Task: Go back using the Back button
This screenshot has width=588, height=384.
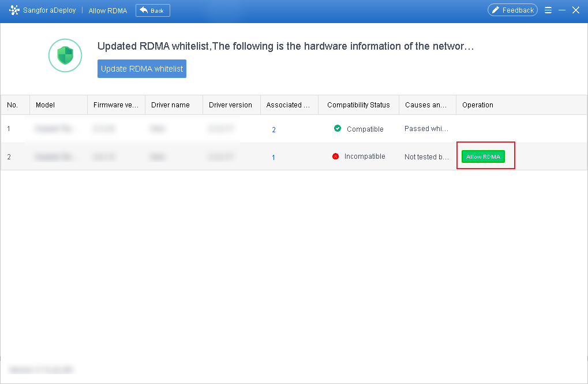Action: (x=152, y=10)
